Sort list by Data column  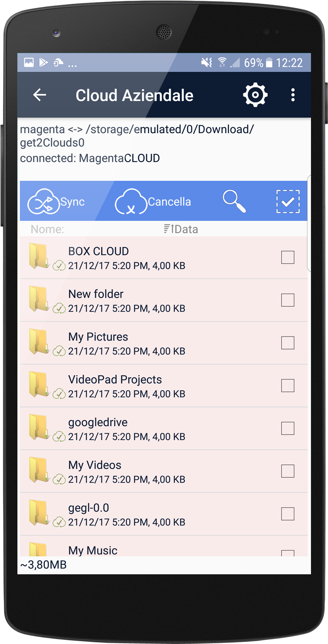[181, 229]
